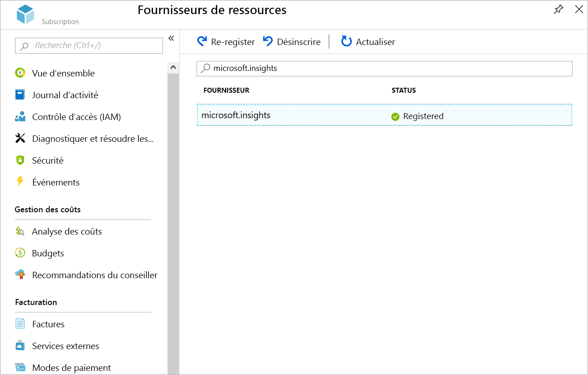This screenshot has height=375, width=588.
Task: Pin the Fournisseurs de ressources blade
Action: click(x=558, y=10)
